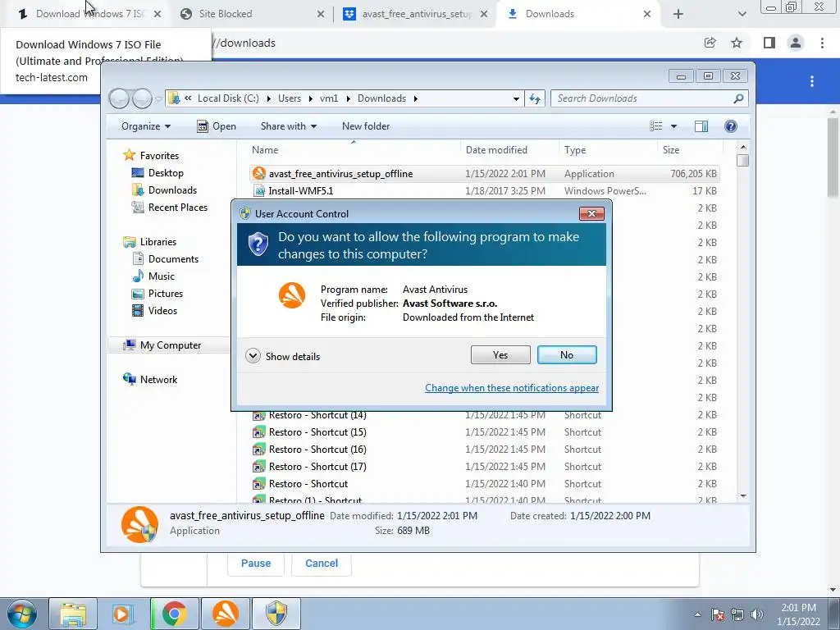Open Videos library in navigation pane
Screen dimensions: 840x630
(162, 311)
